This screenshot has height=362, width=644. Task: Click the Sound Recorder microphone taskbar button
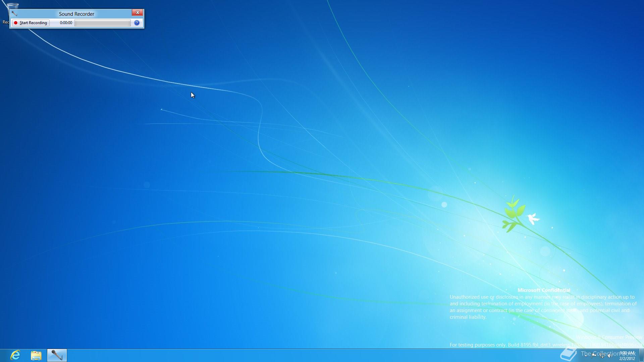(57, 355)
